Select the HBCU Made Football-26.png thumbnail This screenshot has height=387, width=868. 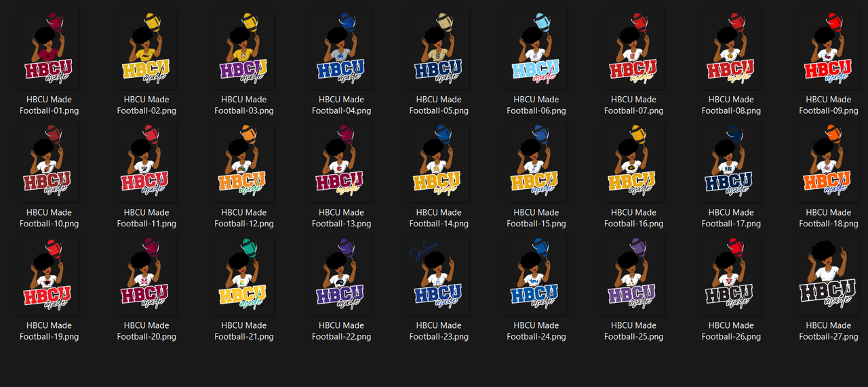coord(731,275)
